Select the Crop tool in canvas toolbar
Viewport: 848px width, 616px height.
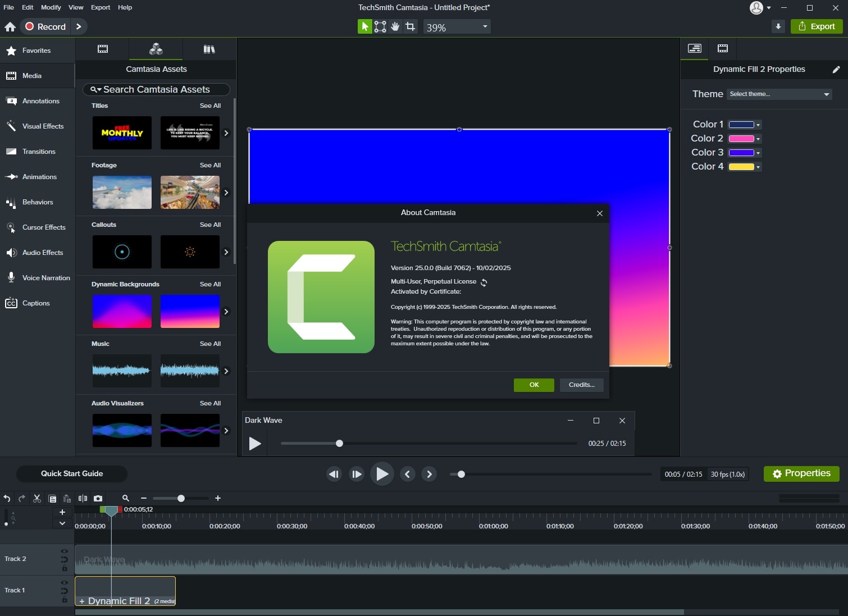(411, 26)
